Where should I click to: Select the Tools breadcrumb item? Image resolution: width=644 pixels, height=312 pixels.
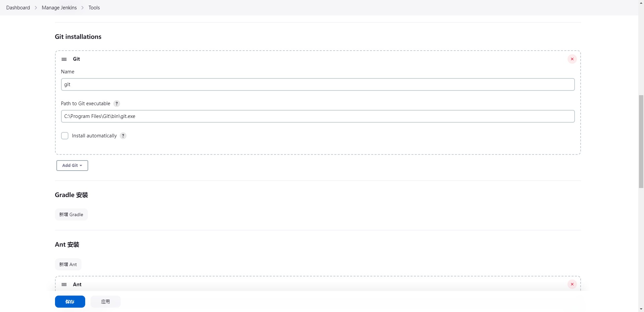click(94, 8)
